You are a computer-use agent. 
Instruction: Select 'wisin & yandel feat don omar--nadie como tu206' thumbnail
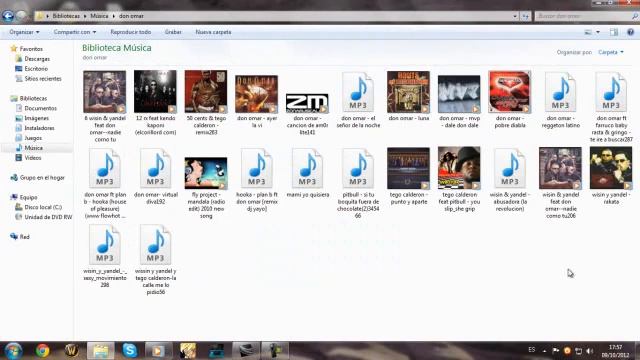tap(560, 168)
